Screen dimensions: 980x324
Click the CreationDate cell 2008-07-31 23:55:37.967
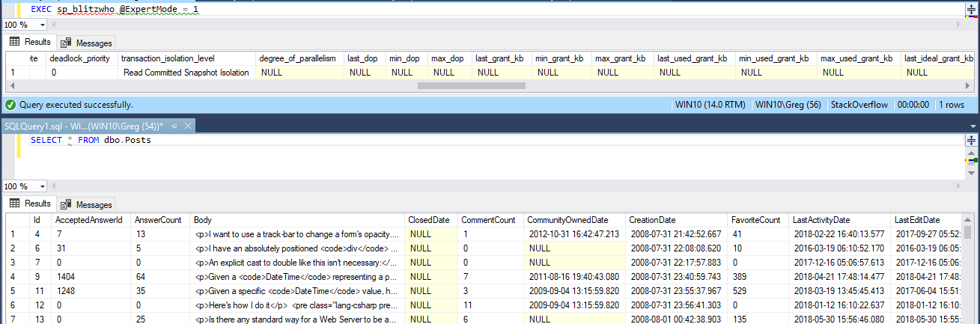pyautogui.click(x=677, y=290)
